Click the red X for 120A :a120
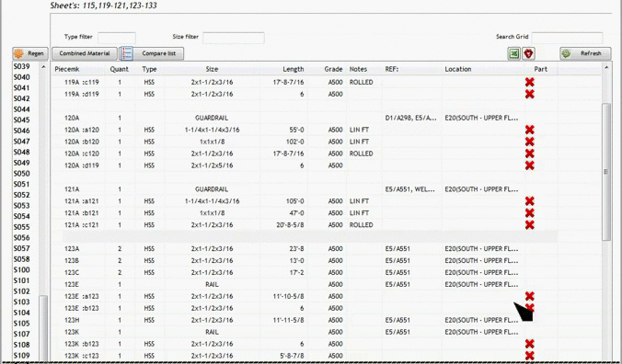 point(530,130)
